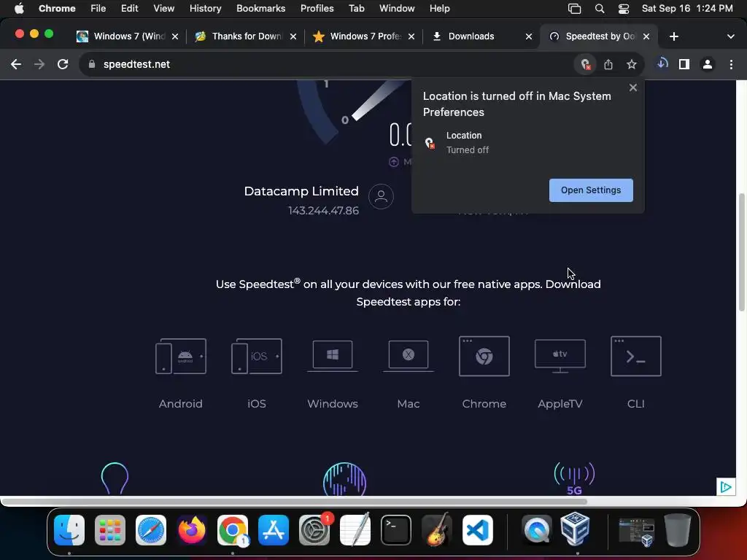Click the 5G antenna icon
The image size is (747, 560).
(x=575, y=478)
